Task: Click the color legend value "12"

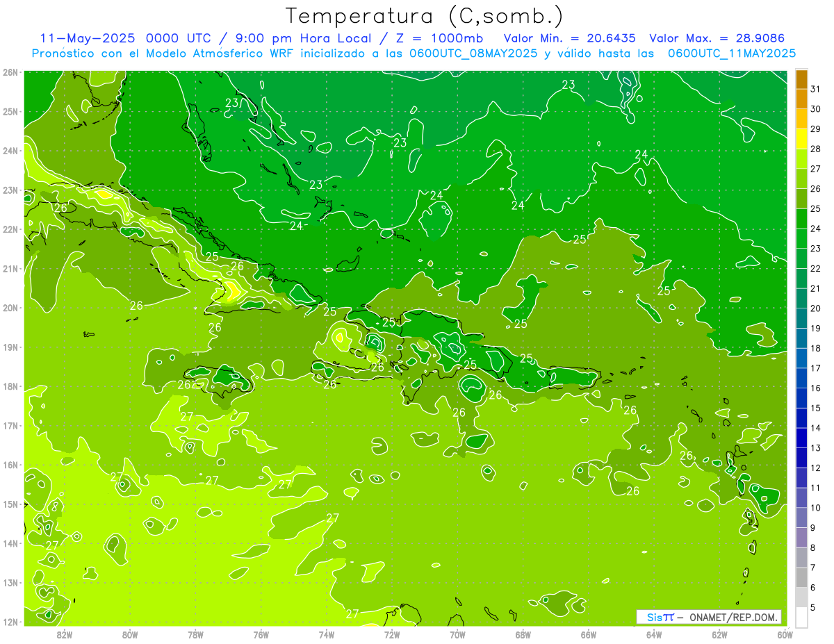Action: coord(815,468)
